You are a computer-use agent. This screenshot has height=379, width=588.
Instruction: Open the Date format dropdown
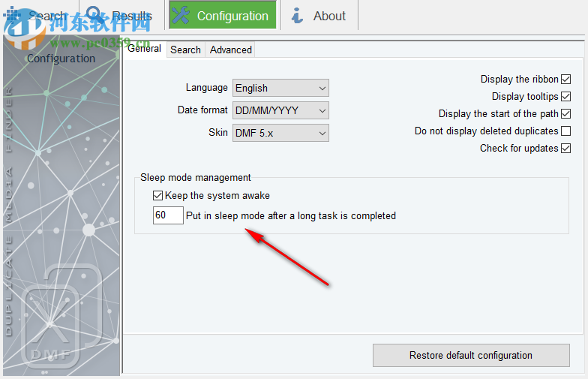click(x=280, y=111)
